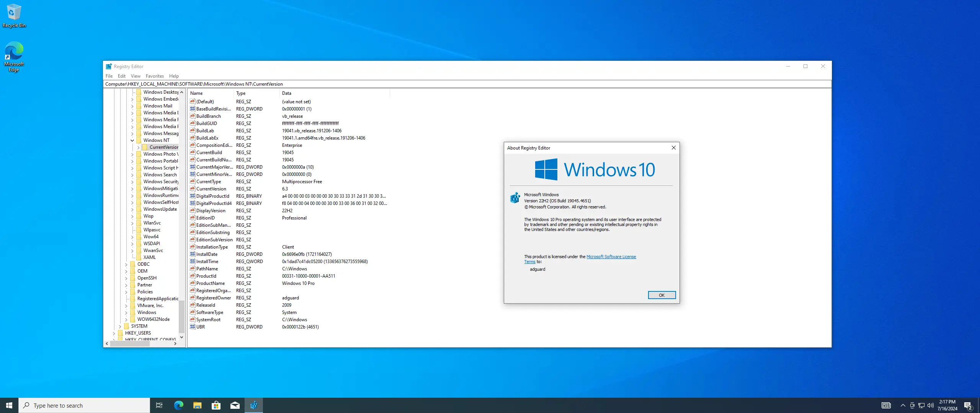Collapse the Windows NT tree node
Image resolution: width=980 pixels, height=413 pixels.
(x=132, y=140)
